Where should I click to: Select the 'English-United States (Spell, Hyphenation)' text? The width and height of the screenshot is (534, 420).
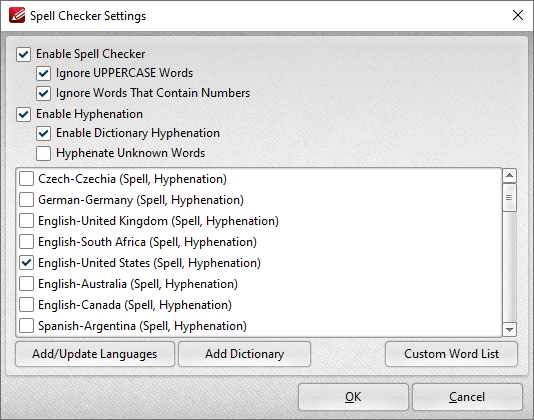coord(150,263)
